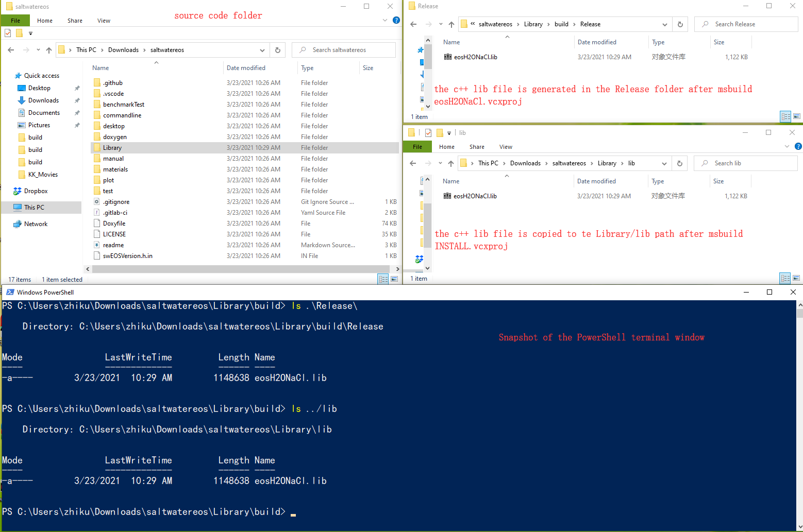803x532 pixels.
Task: Open File menu in lib window
Action: point(417,147)
